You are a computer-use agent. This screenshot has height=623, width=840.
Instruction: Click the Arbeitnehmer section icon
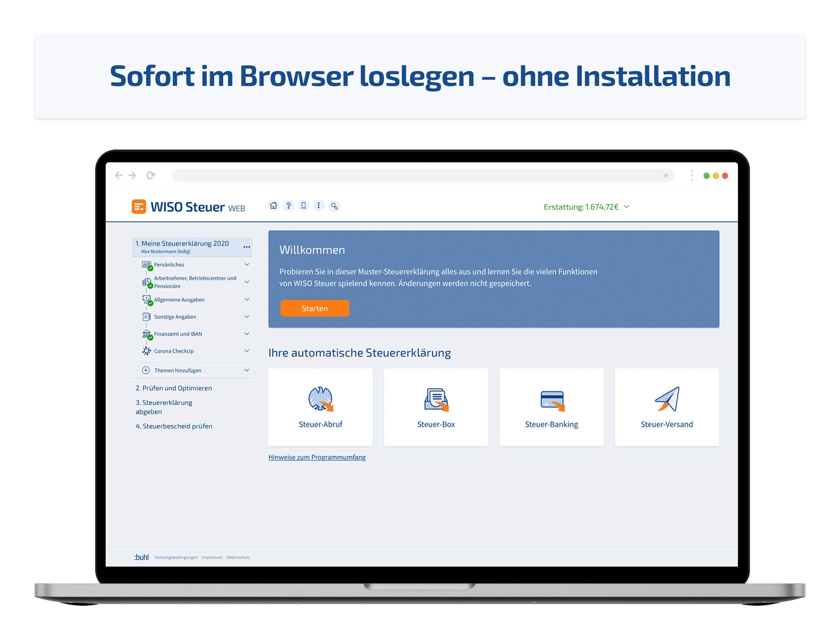[x=147, y=282]
